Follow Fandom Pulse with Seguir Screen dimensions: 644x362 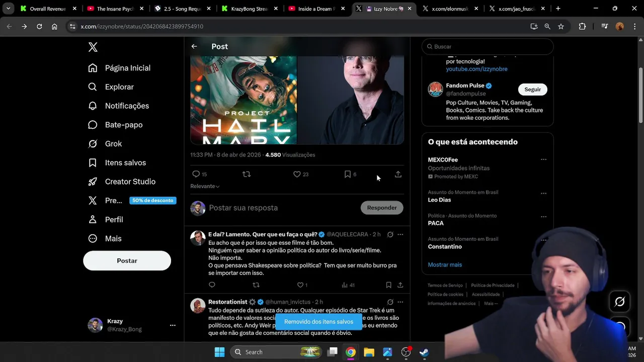(x=532, y=89)
